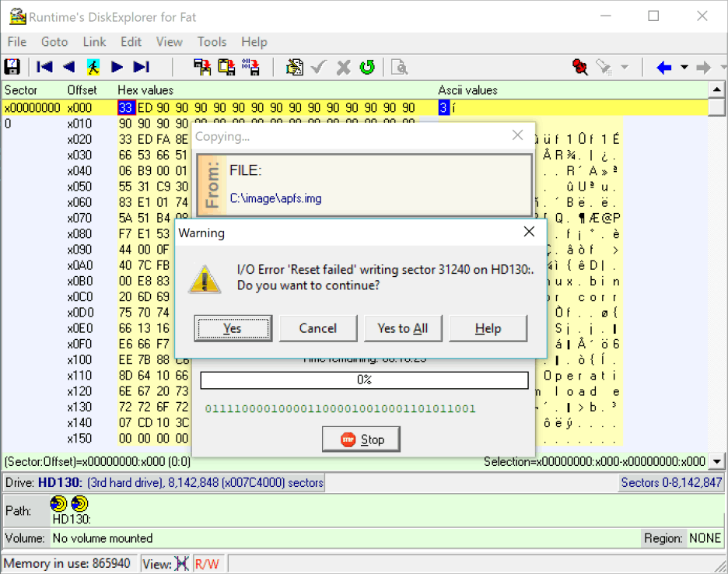Click the green refresh toolbar icon
This screenshot has width=728, height=574.
(x=367, y=67)
